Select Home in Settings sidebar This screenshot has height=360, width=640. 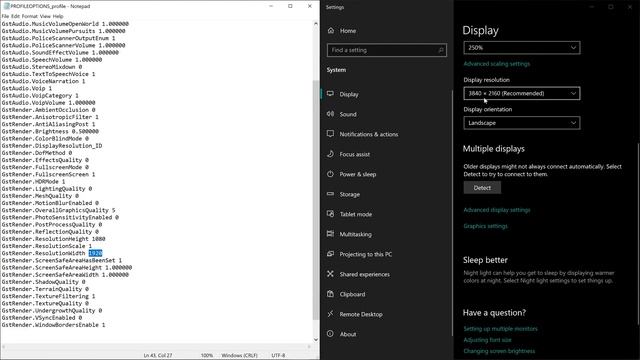click(x=348, y=31)
